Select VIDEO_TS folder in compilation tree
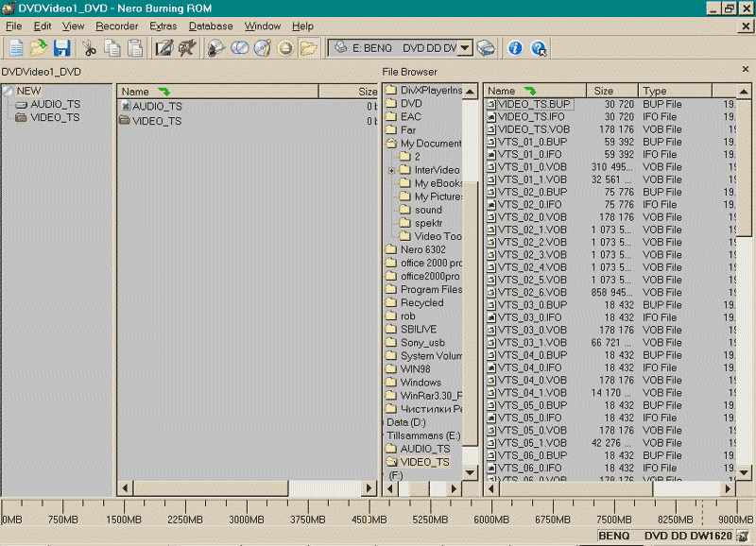Image resolution: width=756 pixels, height=546 pixels. (x=55, y=118)
